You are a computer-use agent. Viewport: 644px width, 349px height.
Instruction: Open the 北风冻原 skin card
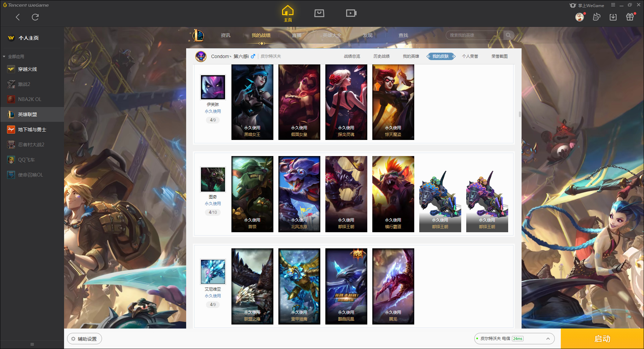[x=299, y=194]
